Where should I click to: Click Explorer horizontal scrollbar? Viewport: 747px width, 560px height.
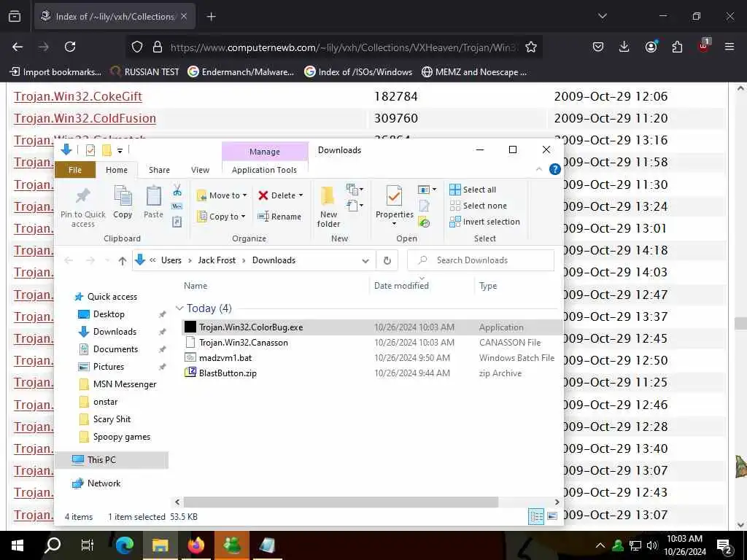click(x=341, y=502)
